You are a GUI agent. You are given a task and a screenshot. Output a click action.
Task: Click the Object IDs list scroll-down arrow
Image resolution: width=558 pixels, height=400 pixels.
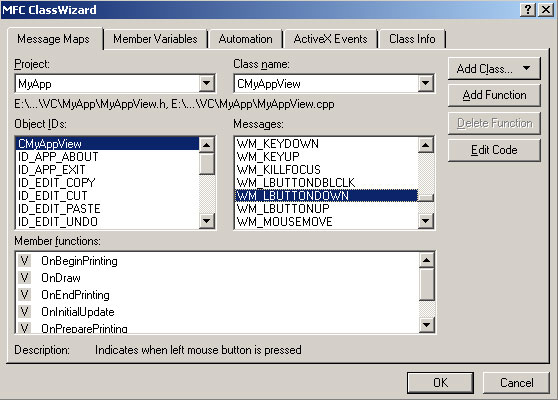click(x=206, y=221)
